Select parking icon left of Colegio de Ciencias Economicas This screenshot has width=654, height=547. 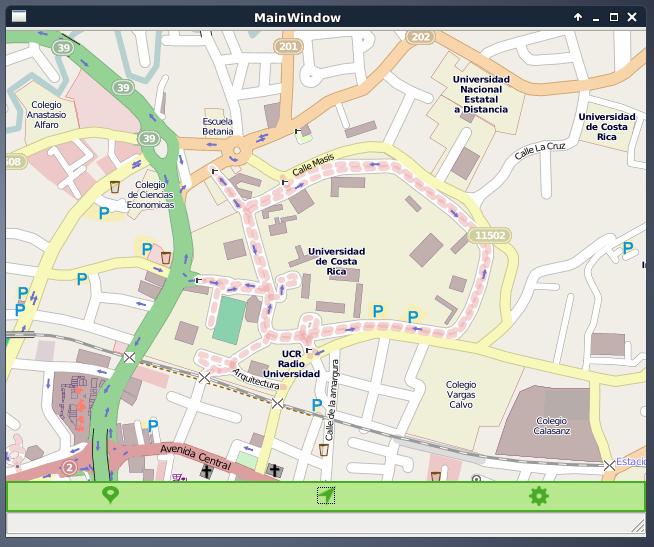click(104, 213)
